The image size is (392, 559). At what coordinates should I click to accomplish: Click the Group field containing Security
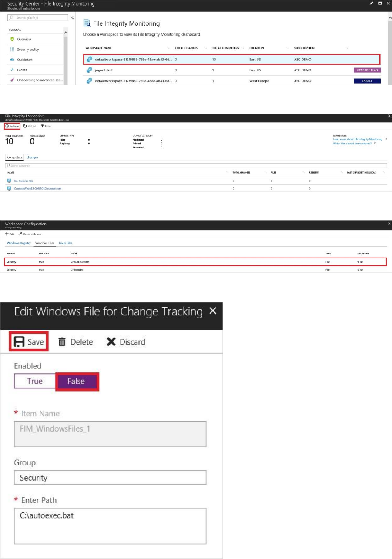tap(110, 478)
